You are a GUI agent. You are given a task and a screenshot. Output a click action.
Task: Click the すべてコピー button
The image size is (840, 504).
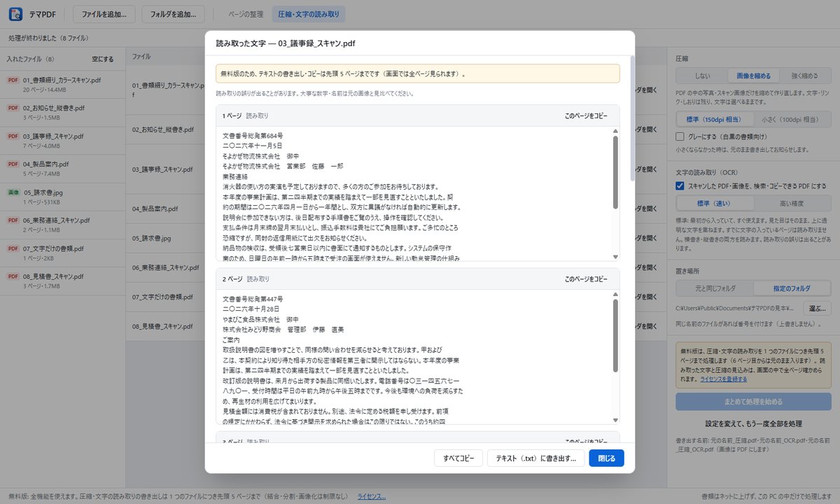[x=458, y=458]
